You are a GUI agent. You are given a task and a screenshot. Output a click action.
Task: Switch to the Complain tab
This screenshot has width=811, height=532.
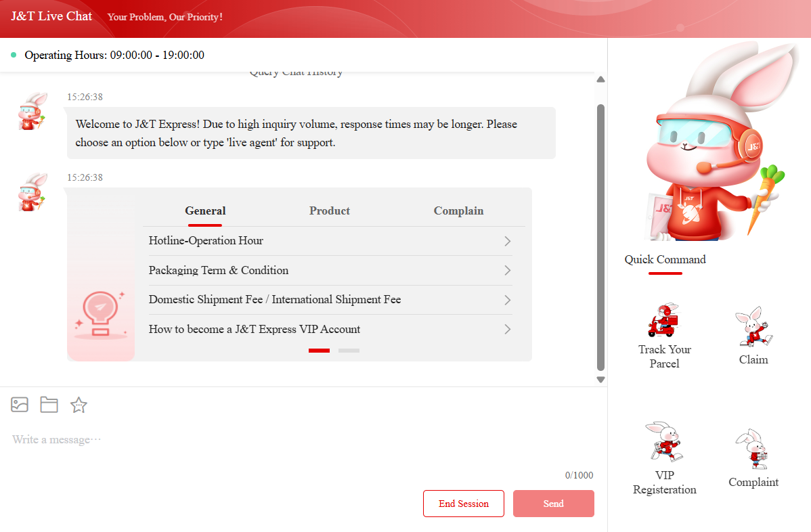[x=458, y=211]
